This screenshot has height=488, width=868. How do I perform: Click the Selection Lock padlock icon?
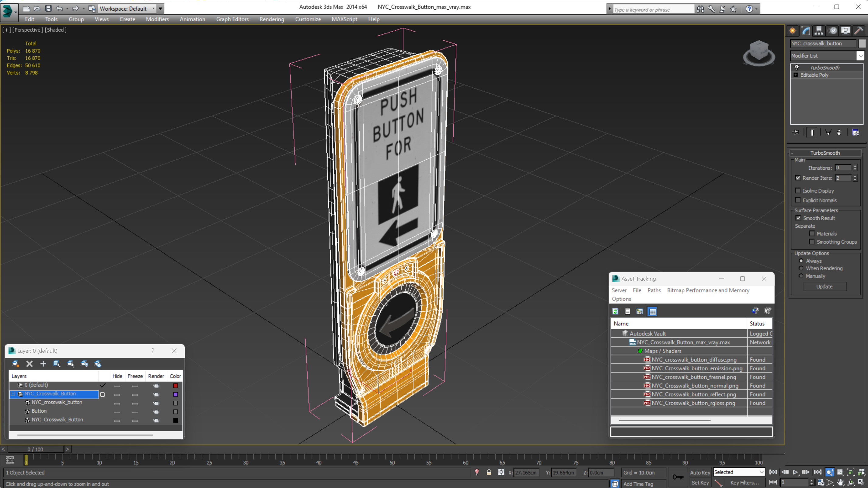point(489,472)
